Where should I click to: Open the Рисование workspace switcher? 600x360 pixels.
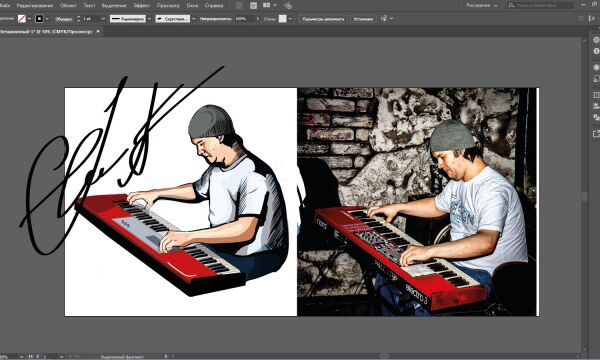pos(481,5)
